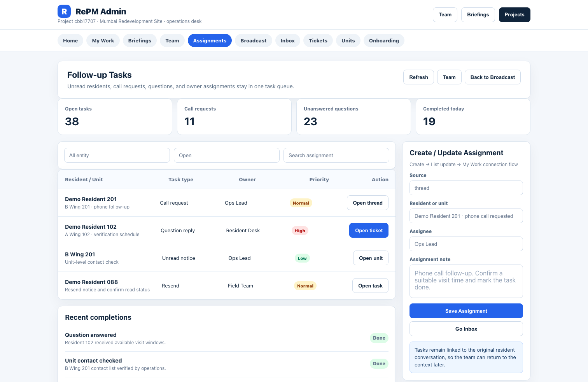
Task: Click the Completed today 19 card
Action: tap(473, 117)
